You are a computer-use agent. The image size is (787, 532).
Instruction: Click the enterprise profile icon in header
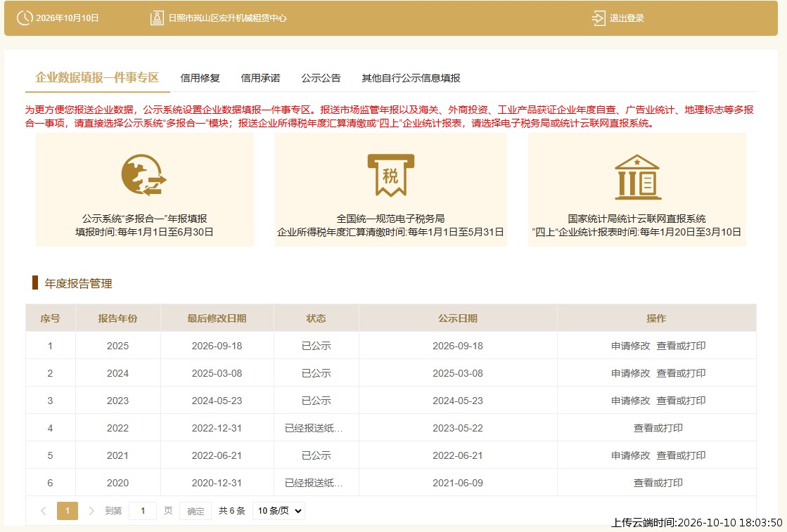coord(157,18)
